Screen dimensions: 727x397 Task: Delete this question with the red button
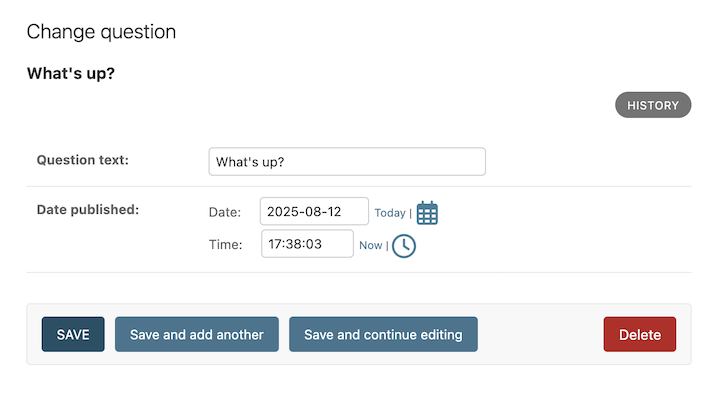(x=640, y=334)
